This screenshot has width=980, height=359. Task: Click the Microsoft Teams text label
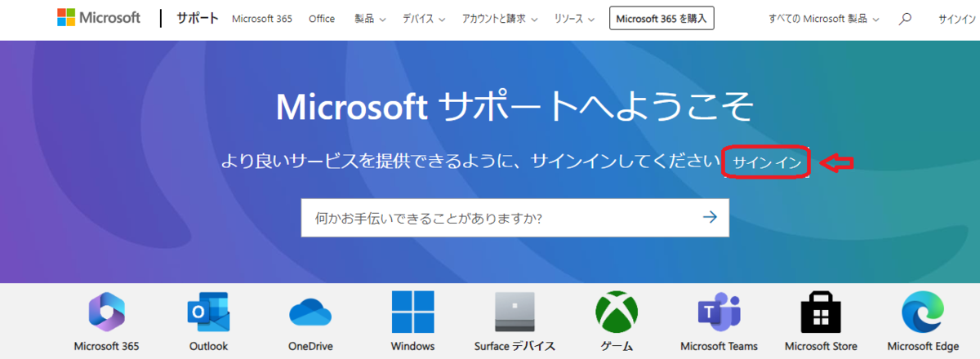[x=719, y=346]
